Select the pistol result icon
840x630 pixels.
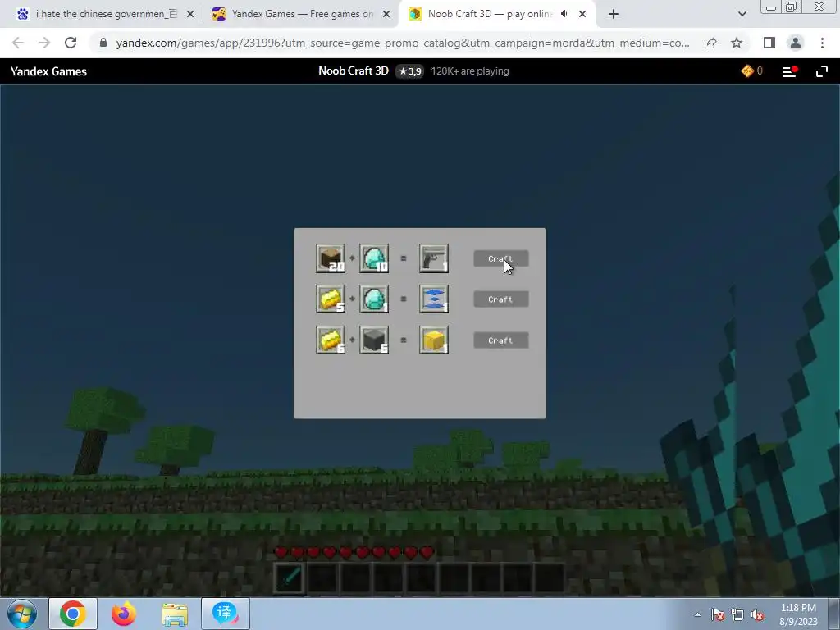coord(434,258)
